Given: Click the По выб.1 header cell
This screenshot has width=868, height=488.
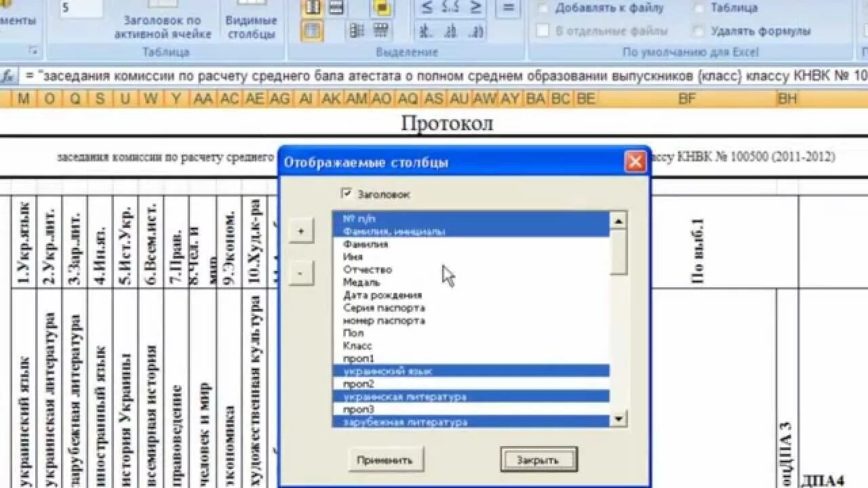Looking at the screenshot, I should click(698, 250).
